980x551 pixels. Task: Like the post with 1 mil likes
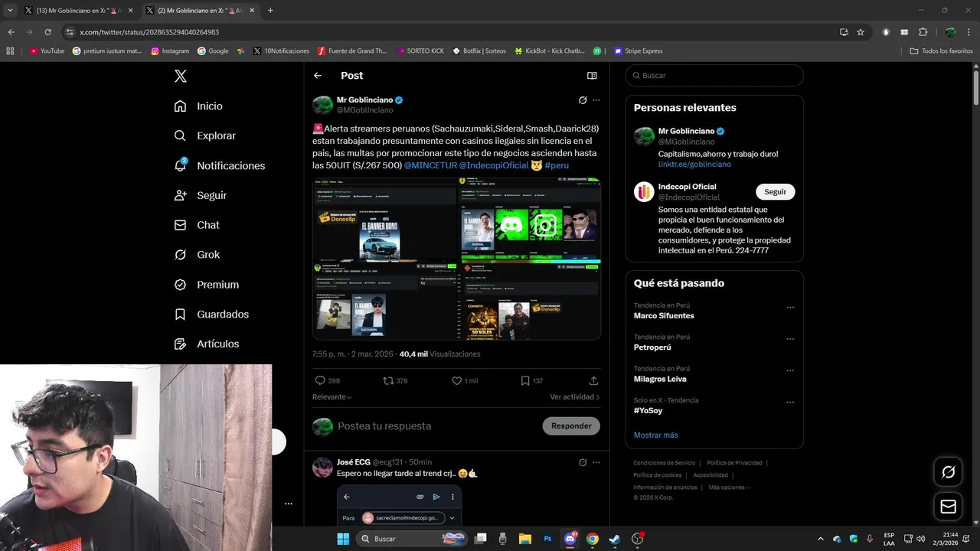[x=457, y=380]
